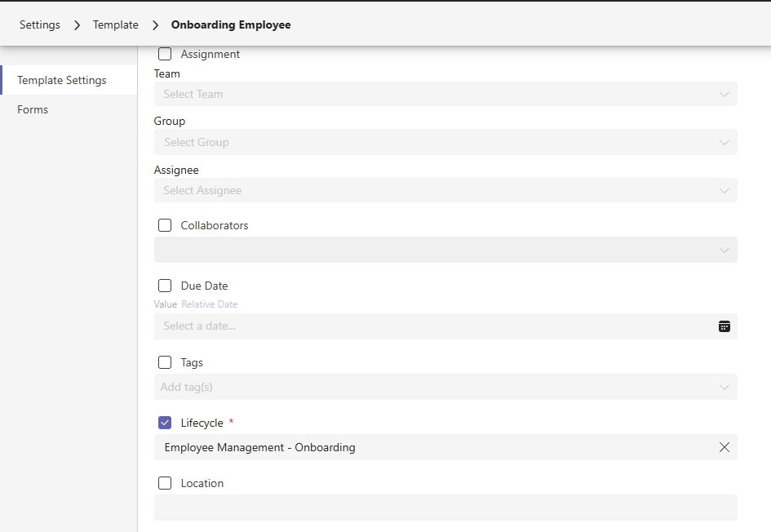Viewport: 771px width, 532px height.
Task: Toggle the Location checkbox
Action: (165, 483)
